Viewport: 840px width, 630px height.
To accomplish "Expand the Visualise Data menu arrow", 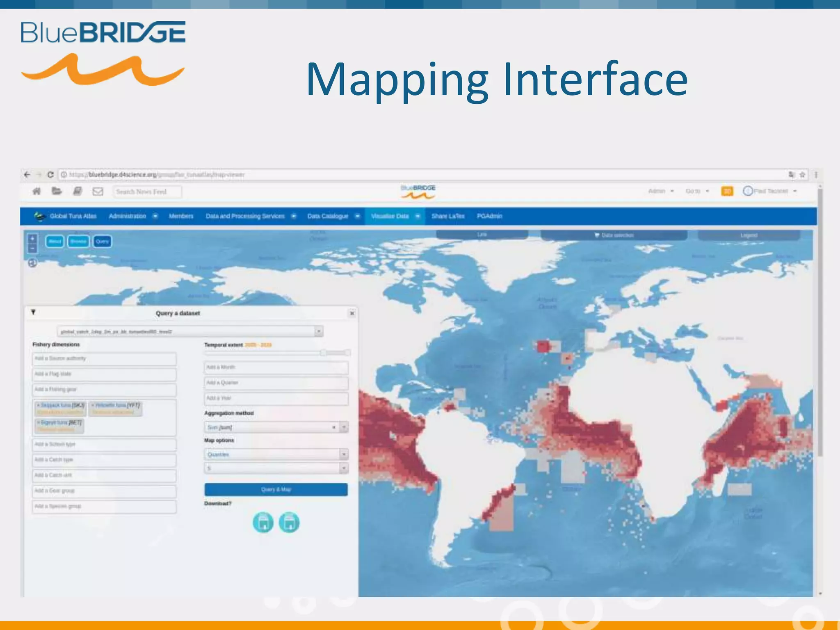I will tap(418, 216).
